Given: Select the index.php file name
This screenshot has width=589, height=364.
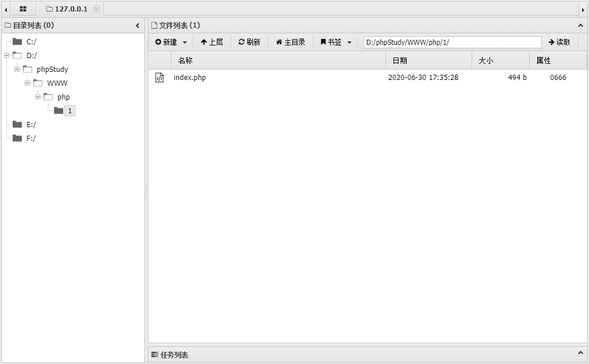Looking at the screenshot, I should (190, 78).
